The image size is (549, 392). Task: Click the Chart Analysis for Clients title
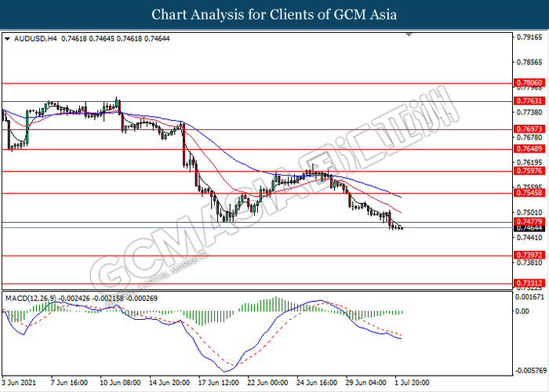(274, 15)
